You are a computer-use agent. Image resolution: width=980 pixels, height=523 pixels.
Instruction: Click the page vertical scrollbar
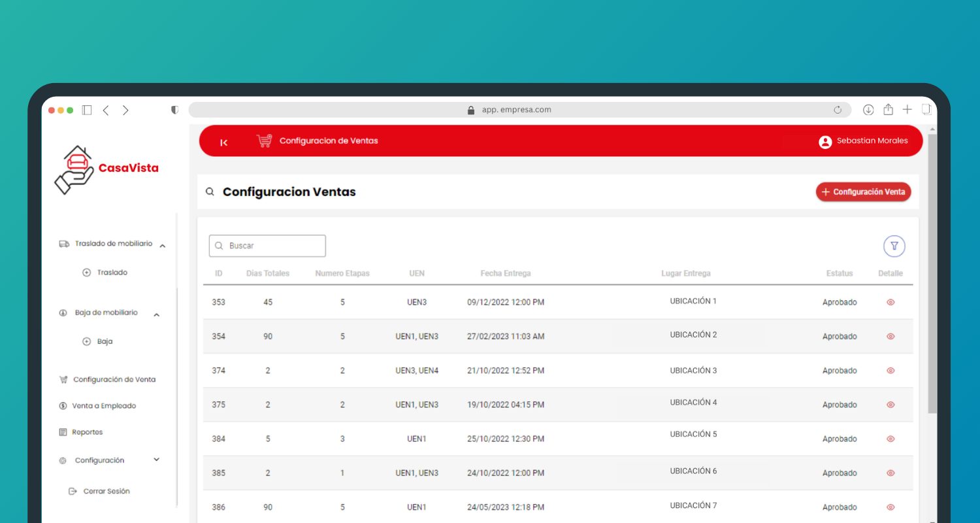click(932, 275)
